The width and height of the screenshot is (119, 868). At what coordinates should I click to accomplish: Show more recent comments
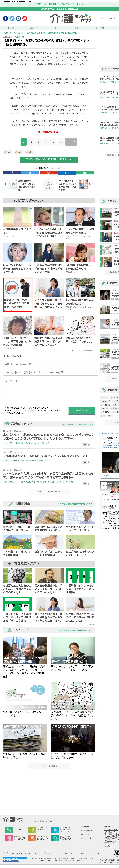[x=49, y=492]
